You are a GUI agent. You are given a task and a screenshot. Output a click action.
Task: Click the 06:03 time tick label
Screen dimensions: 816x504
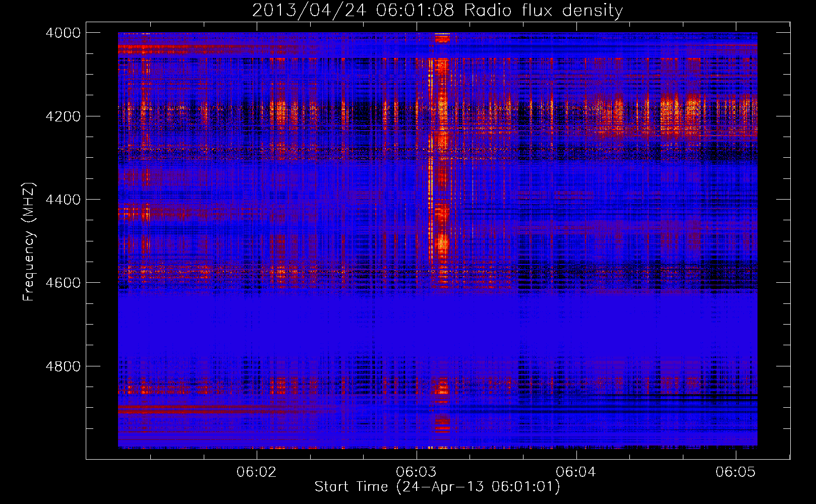click(x=417, y=472)
